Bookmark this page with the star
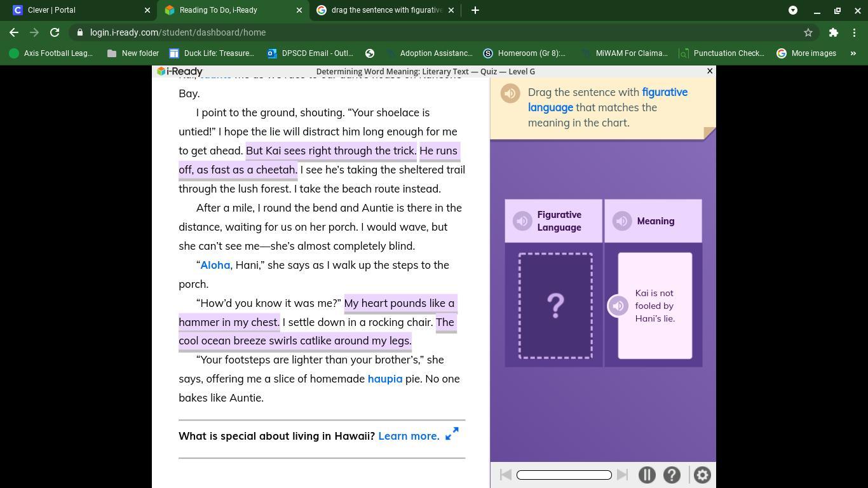Image resolution: width=868 pixels, height=488 pixels. 808,32
